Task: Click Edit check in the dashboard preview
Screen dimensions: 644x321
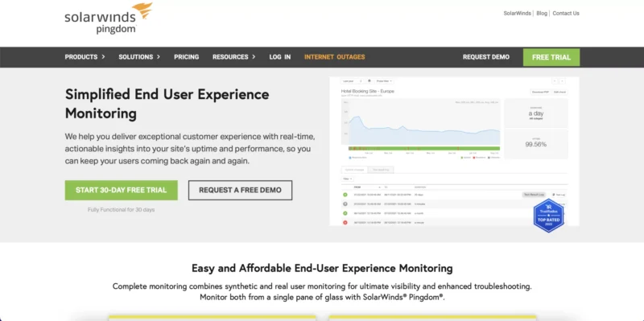Action: click(559, 92)
